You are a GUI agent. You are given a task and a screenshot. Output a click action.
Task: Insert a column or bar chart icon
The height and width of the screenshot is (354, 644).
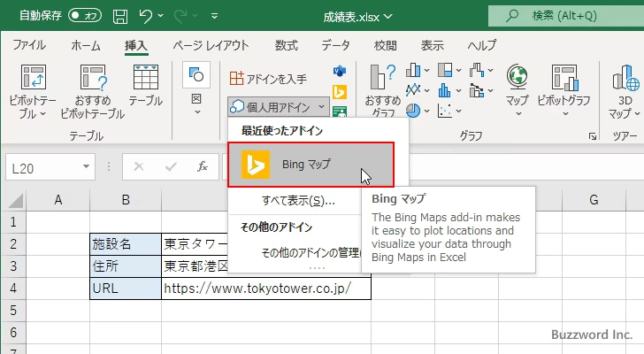(413, 71)
